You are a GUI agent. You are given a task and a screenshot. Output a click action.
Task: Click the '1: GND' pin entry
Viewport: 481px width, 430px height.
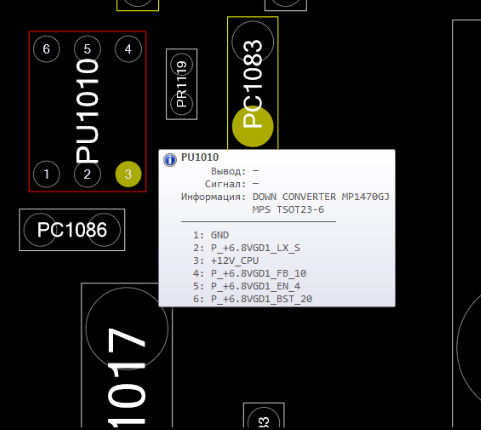click(x=211, y=235)
